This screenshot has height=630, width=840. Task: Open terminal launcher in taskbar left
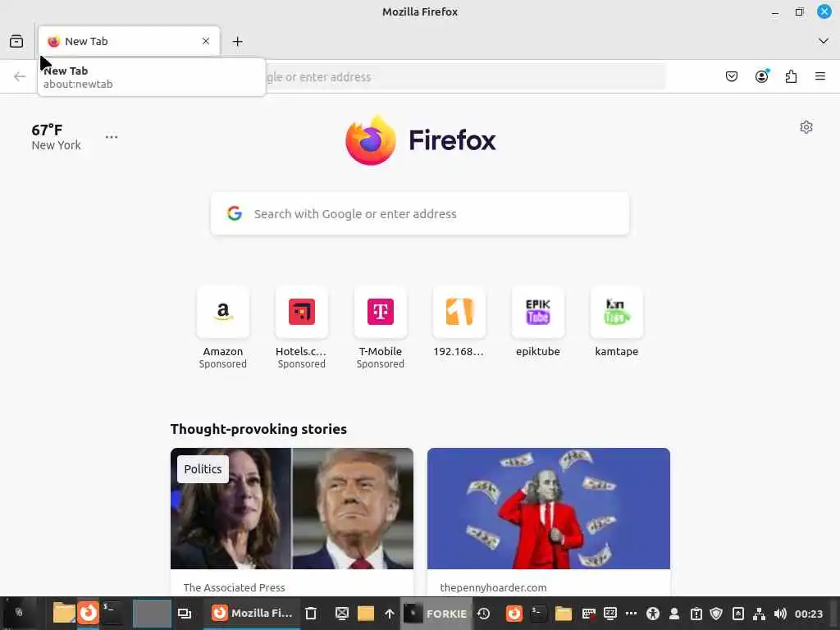(x=112, y=613)
